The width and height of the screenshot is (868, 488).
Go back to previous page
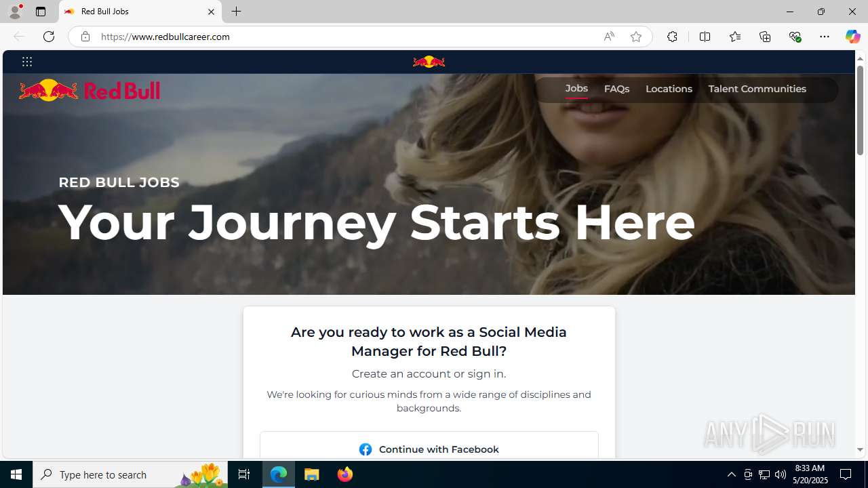[x=19, y=37]
